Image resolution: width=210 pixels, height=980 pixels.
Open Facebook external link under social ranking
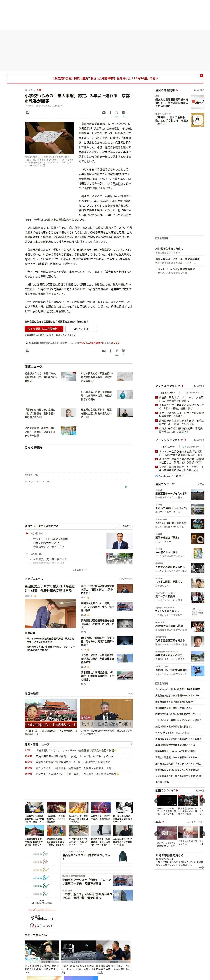pos(164,476)
